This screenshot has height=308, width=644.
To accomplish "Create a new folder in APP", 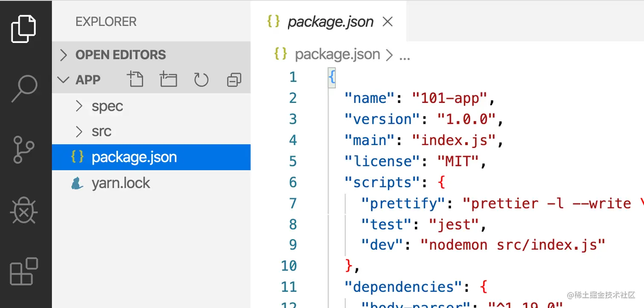I will point(168,79).
